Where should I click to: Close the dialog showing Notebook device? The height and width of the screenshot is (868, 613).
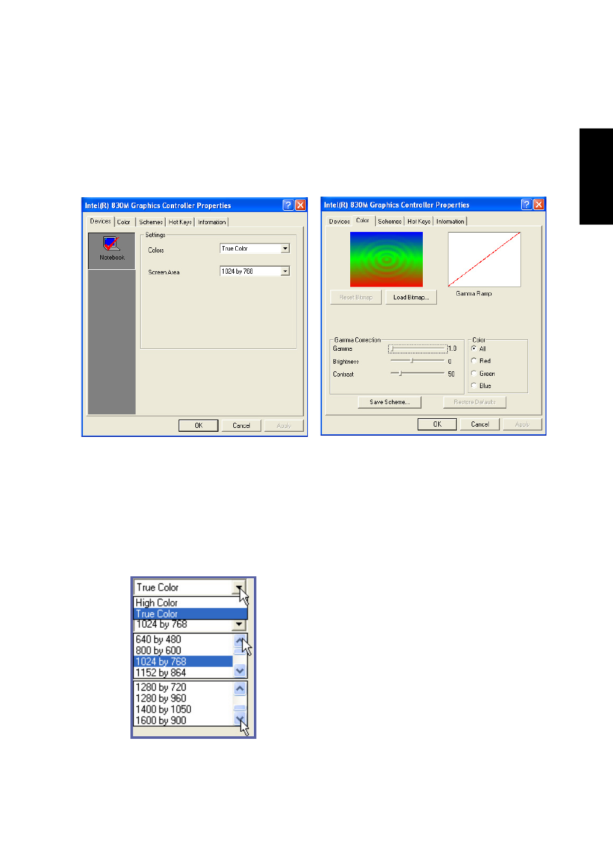pos(300,205)
